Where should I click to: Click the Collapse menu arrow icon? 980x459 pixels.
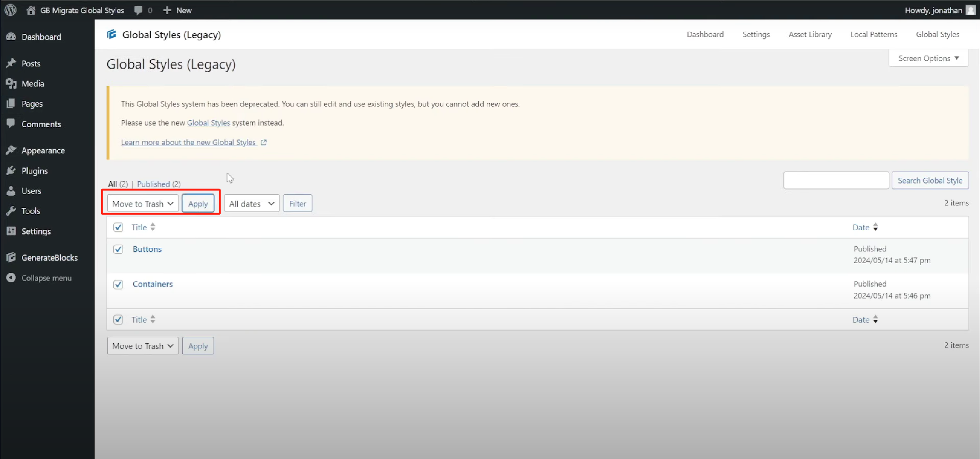click(11, 278)
